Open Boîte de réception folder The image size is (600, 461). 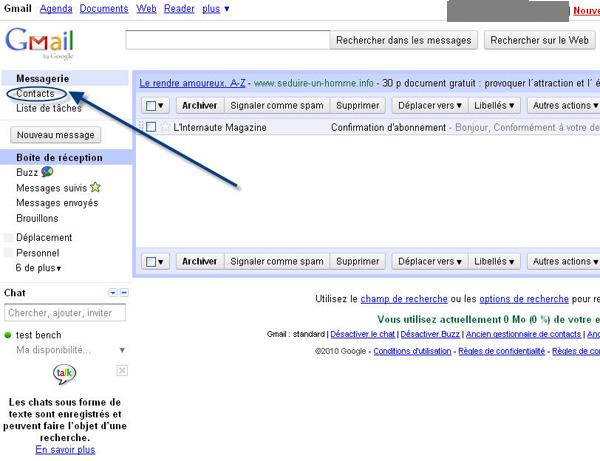[59, 157]
